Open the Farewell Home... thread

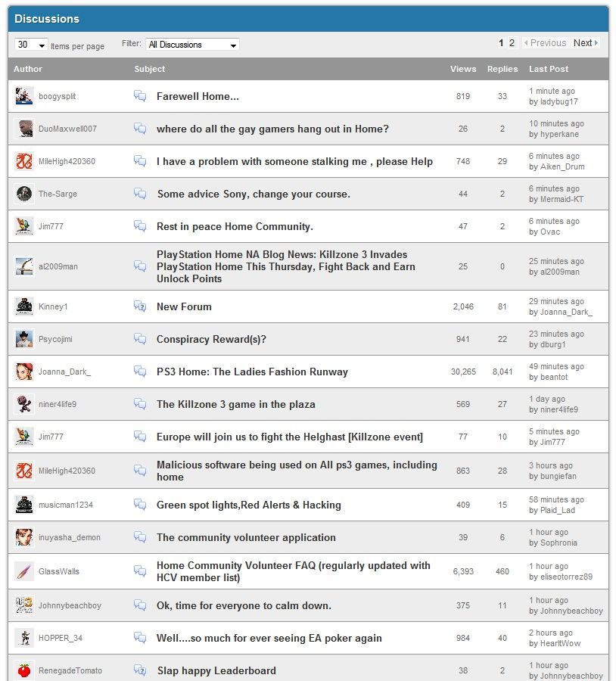coord(198,96)
